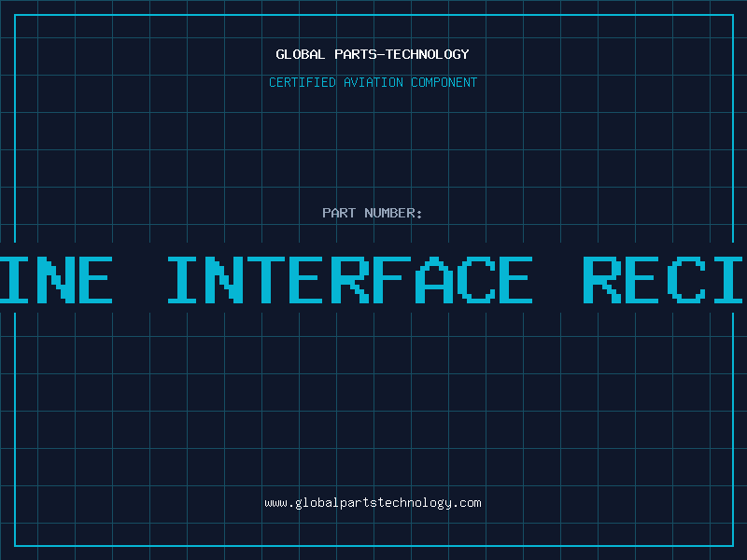
Task: Click the word INTERFACE in scrolling banner
Action: coord(349,279)
